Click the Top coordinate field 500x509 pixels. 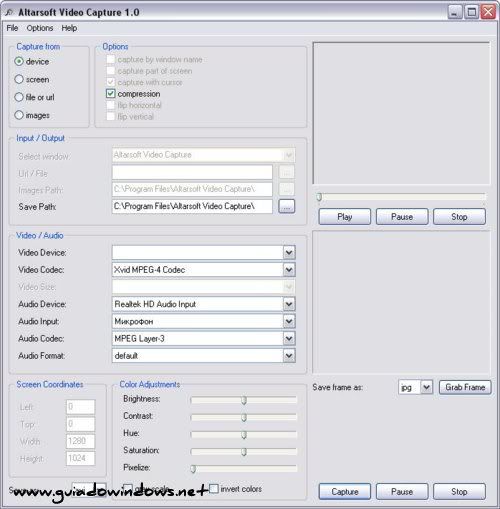pos(80,424)
